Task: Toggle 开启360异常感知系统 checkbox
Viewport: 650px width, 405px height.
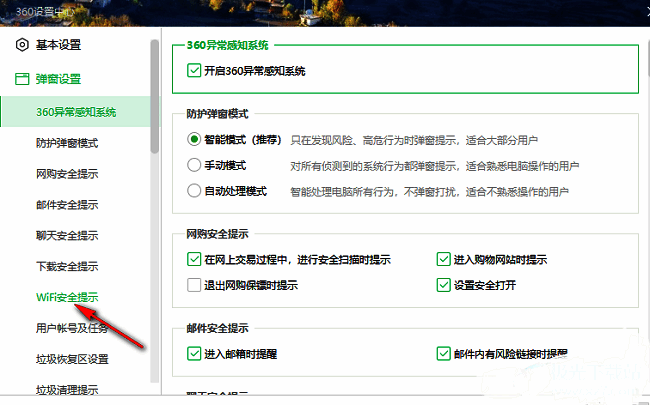Action: coord(194,70)
